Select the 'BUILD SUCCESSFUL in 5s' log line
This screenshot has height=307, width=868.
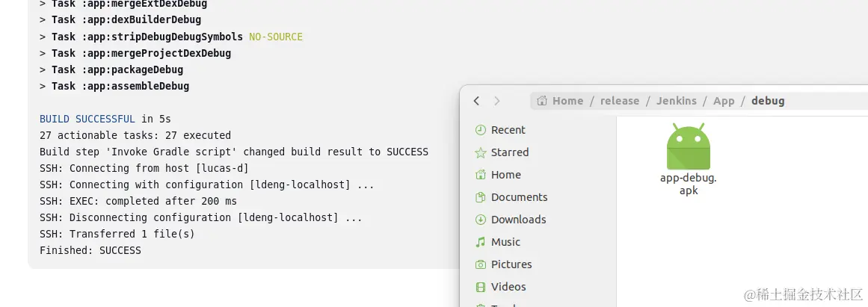pyautogui.click(x=105, y=119)
